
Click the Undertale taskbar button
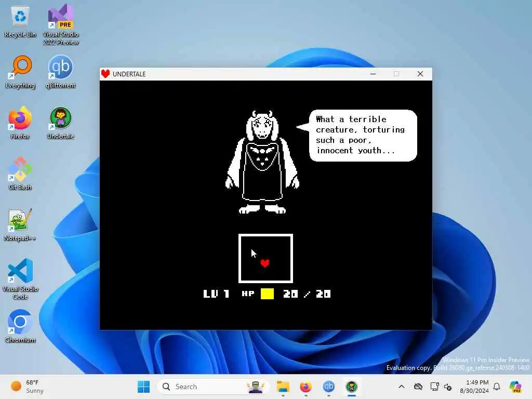pos(352,387)
